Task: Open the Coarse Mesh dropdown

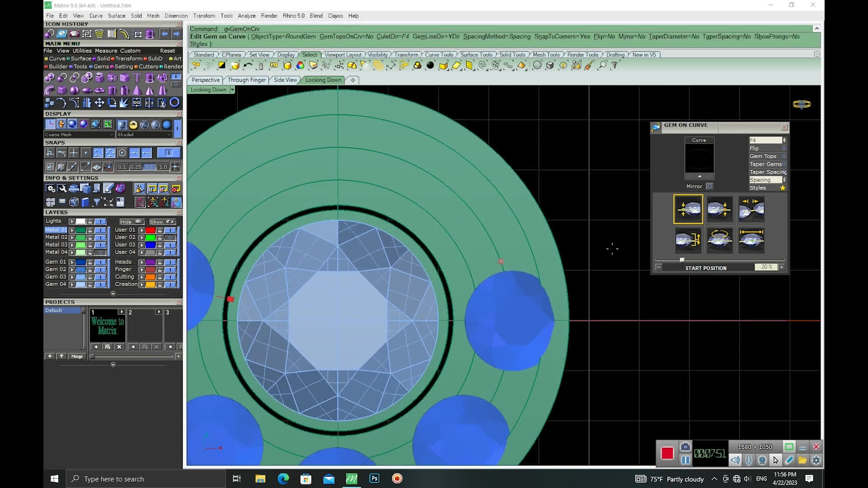Action: [x=112, y=135]
